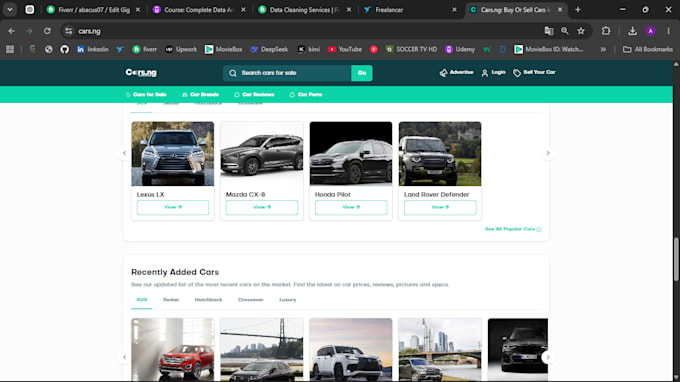
Task: View the Lexus LX listing
Action: tap(173, 207)
